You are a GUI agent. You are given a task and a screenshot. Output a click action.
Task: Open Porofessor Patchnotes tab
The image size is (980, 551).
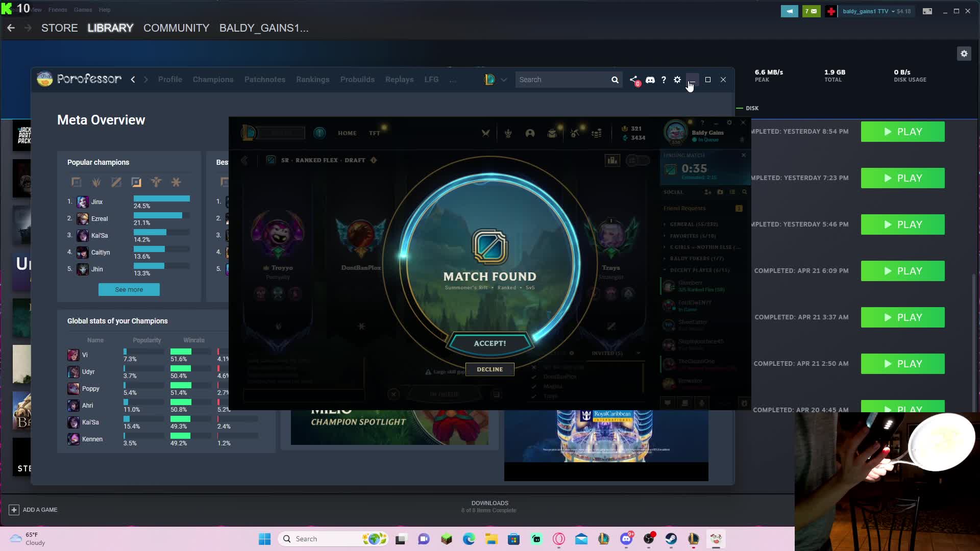click(x=264, y=80)
